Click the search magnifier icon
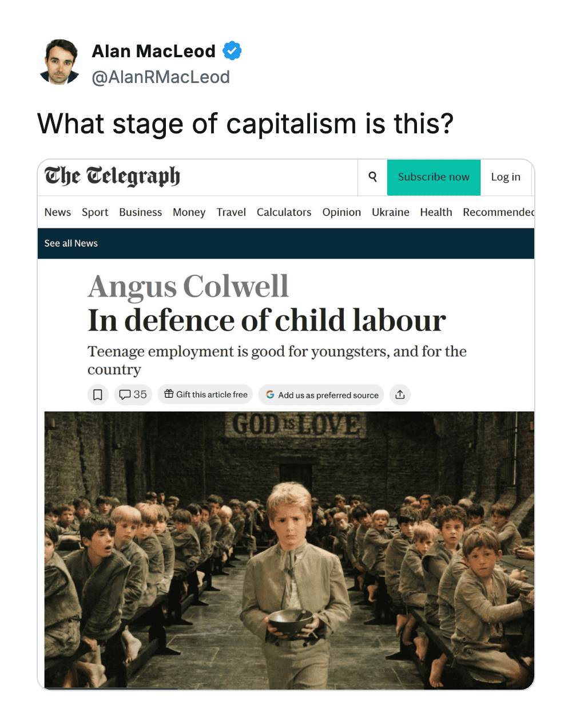Screen dimensions: 572x728 (372, 177)
